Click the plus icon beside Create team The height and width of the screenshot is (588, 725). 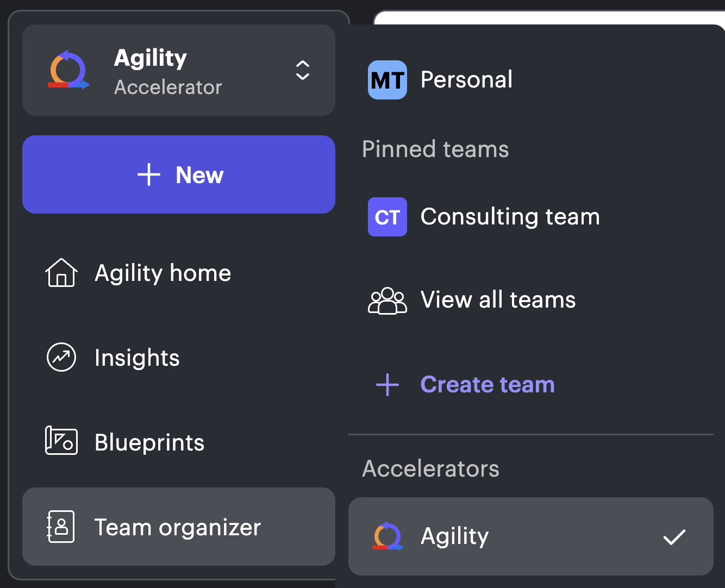[x=387, y=385]
